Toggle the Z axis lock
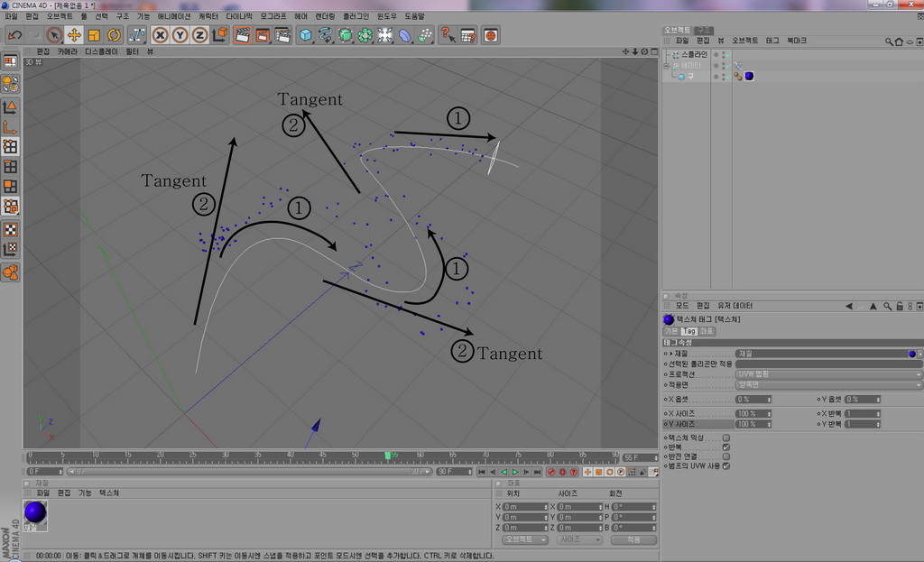Screen dimensions: 924x562 [x=199, y=35]
